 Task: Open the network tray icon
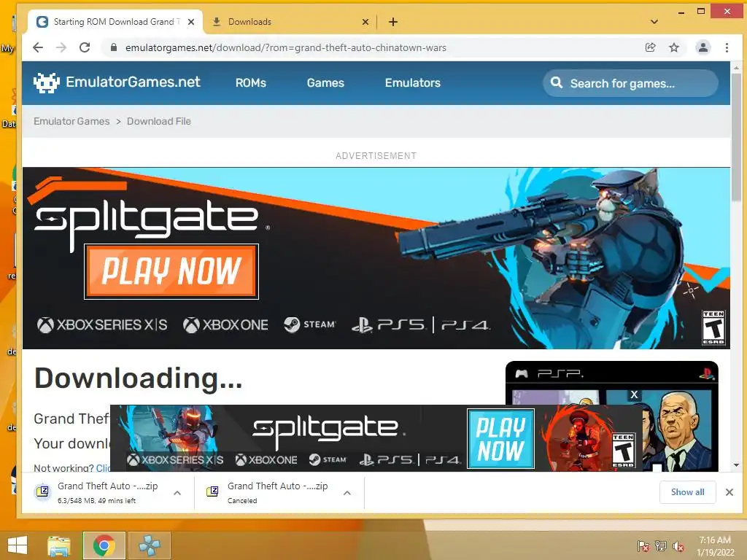pos(661,546)
